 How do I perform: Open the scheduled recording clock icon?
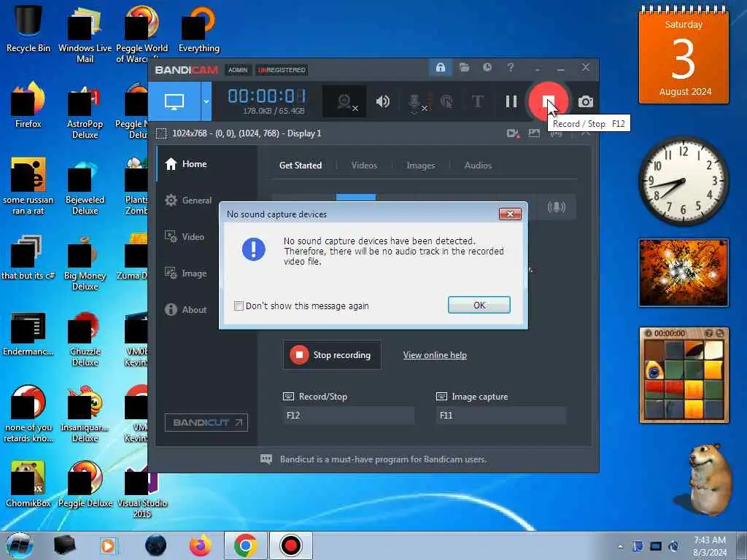[487, 67]
